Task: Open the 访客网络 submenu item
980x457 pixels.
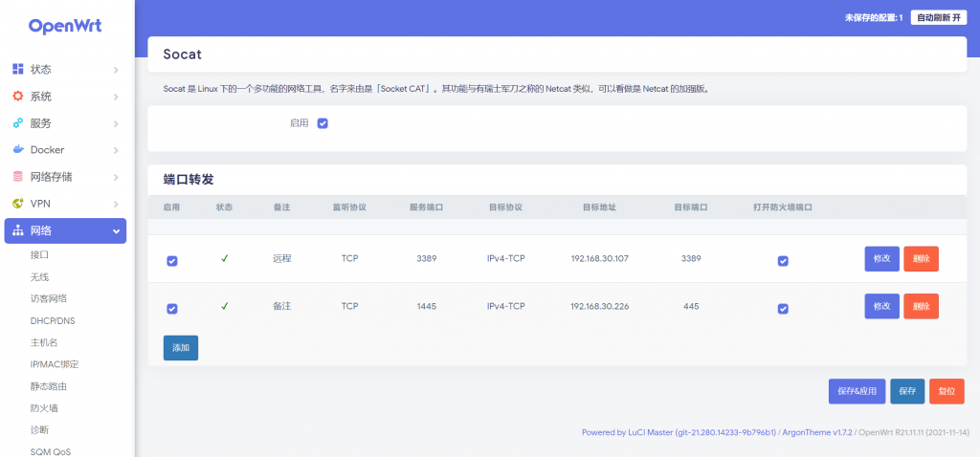Action: click(x=49, y=298)
